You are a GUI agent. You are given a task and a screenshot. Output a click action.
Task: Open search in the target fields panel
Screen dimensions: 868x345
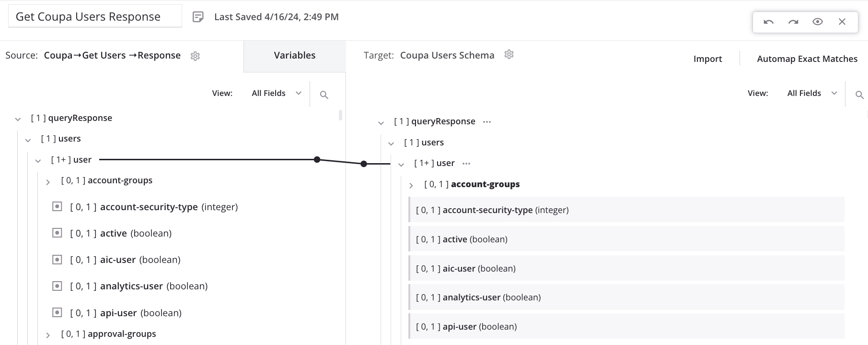coord(860,95)
